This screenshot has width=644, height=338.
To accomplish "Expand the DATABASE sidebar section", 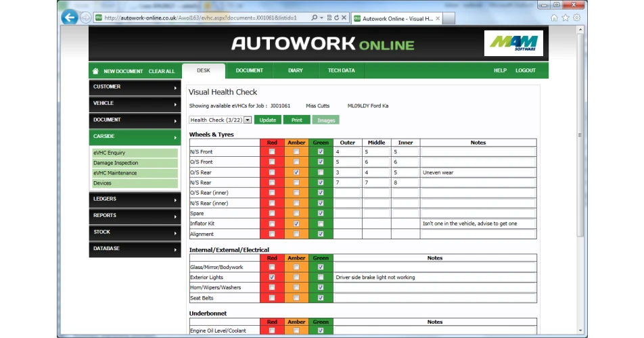I will pos(135,249).
